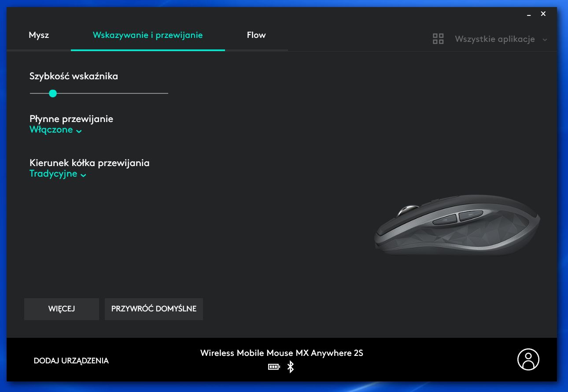The image size is (568, 392).
Task: Switch Kierunek kółka przewijania setting
Action: tap(53, 174)
